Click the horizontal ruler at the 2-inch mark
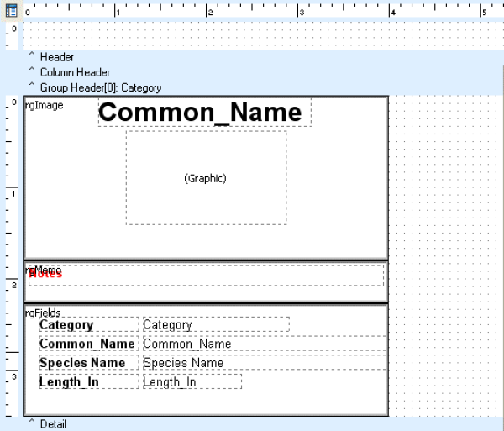The width and height of the screenshot is (504, 431). coord(208,12)
